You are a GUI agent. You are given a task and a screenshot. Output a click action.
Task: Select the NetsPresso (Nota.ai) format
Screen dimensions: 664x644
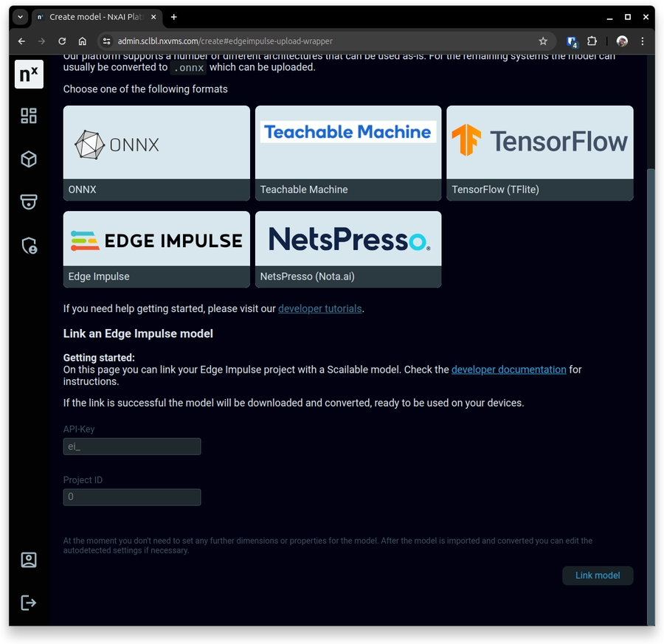[x=348, y=249]
